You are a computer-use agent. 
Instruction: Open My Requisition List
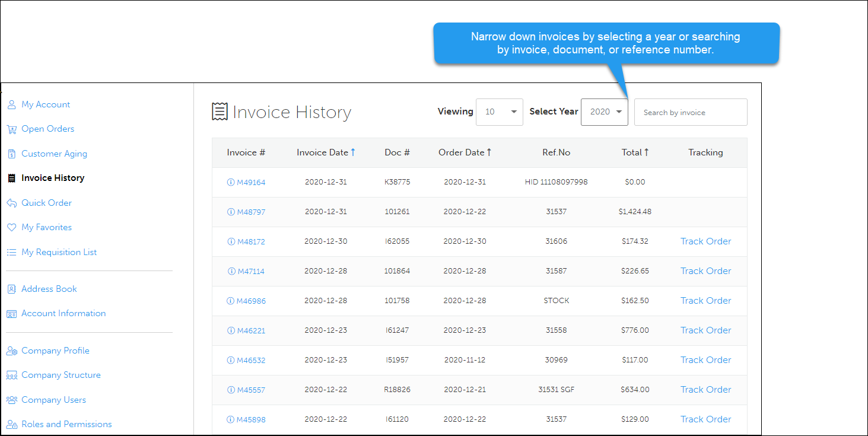pos(59,252)
